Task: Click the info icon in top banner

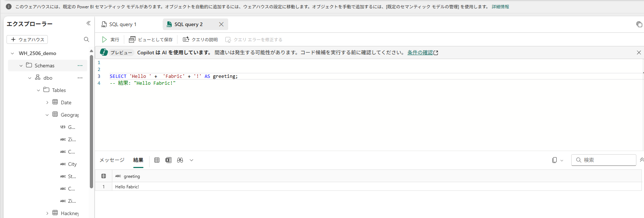Action: click(9, 7)
